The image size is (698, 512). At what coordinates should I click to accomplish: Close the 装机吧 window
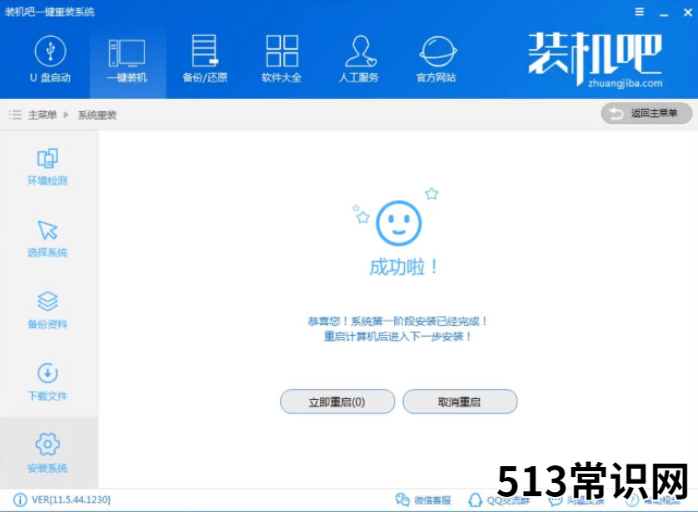point(688,12)
